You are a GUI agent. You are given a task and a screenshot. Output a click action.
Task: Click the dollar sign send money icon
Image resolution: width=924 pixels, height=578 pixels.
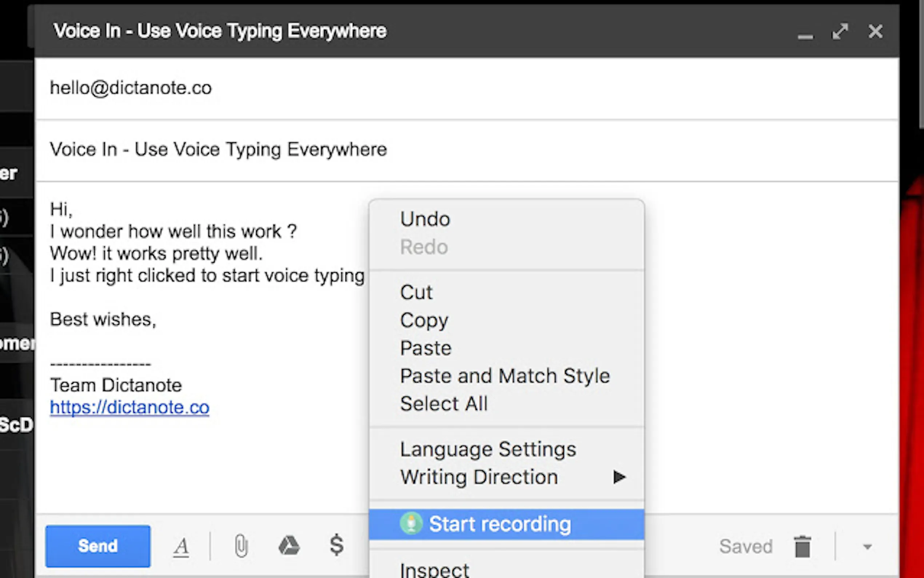coord(336,545)
